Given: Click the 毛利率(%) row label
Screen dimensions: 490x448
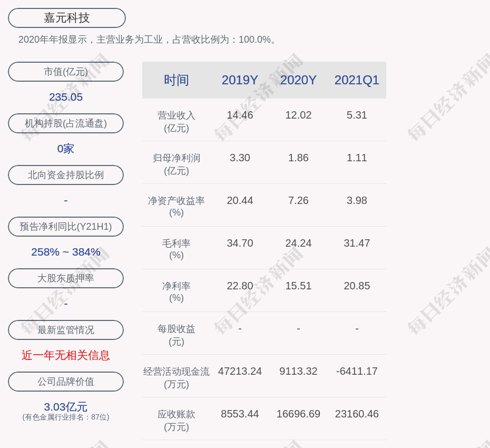Looking at the screenshot, I should 177,249.
